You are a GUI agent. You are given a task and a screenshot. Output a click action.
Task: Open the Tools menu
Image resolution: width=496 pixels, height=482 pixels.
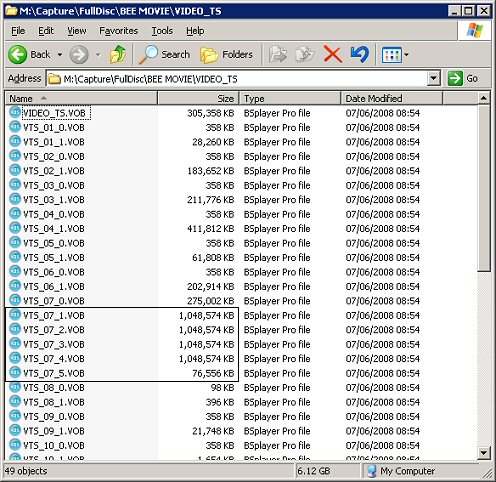coord(162,31)
